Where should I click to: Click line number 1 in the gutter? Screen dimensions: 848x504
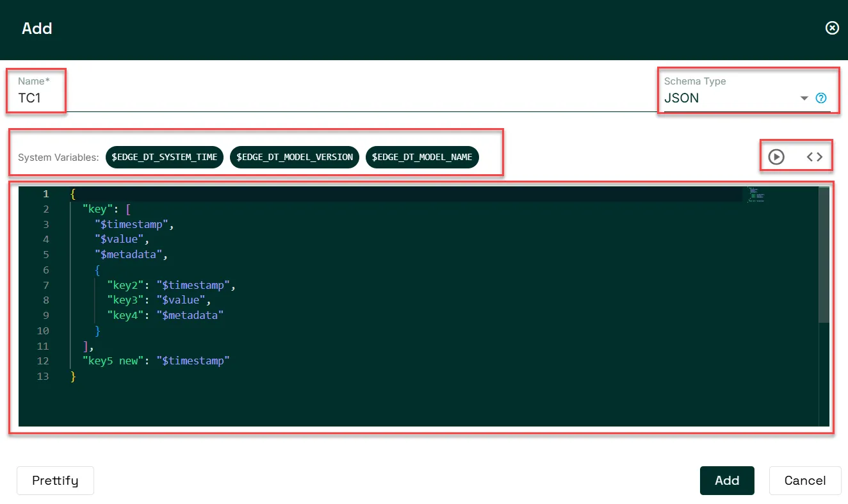(45, 193)
